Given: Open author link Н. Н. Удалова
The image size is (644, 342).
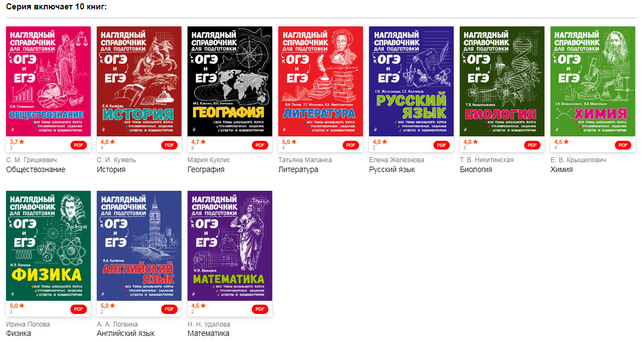Looking at the screenshot, I should (208, 324).
